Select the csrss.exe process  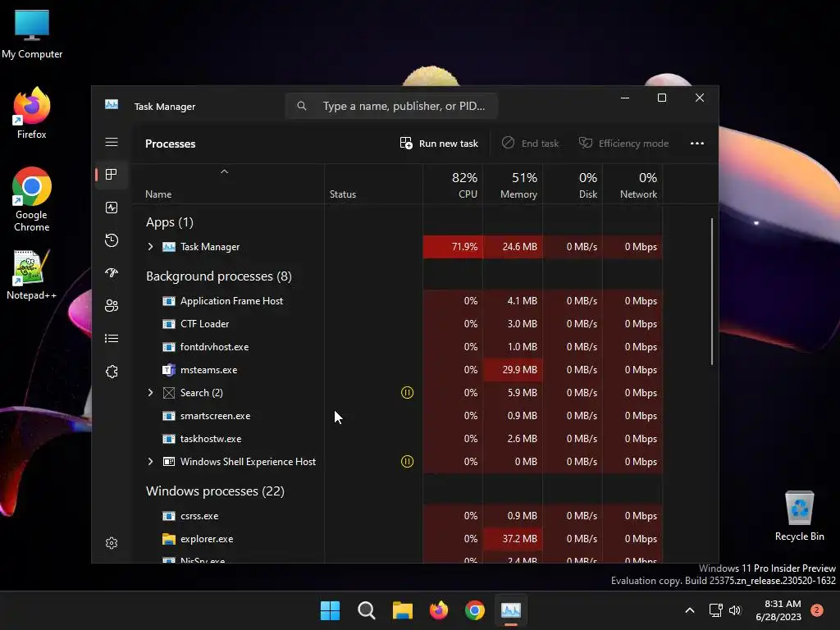[x=398, y=516]
